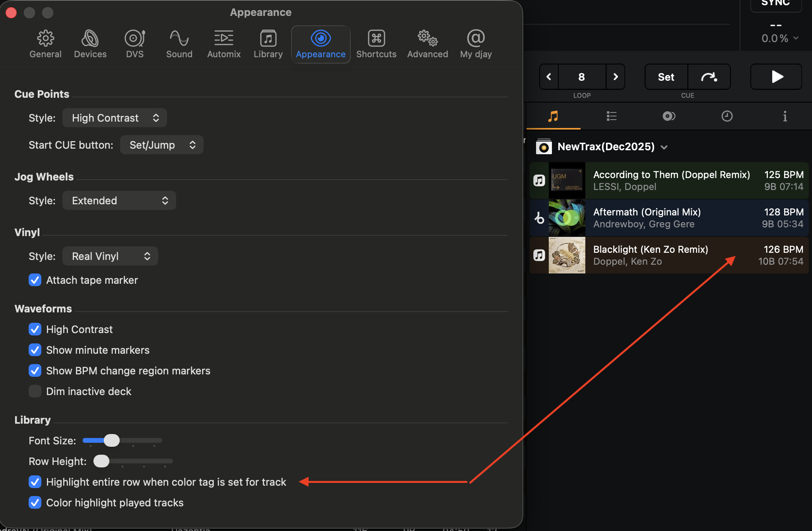
Task: Enable Dim inactive deck checkbox
Action: coord(35,391)
